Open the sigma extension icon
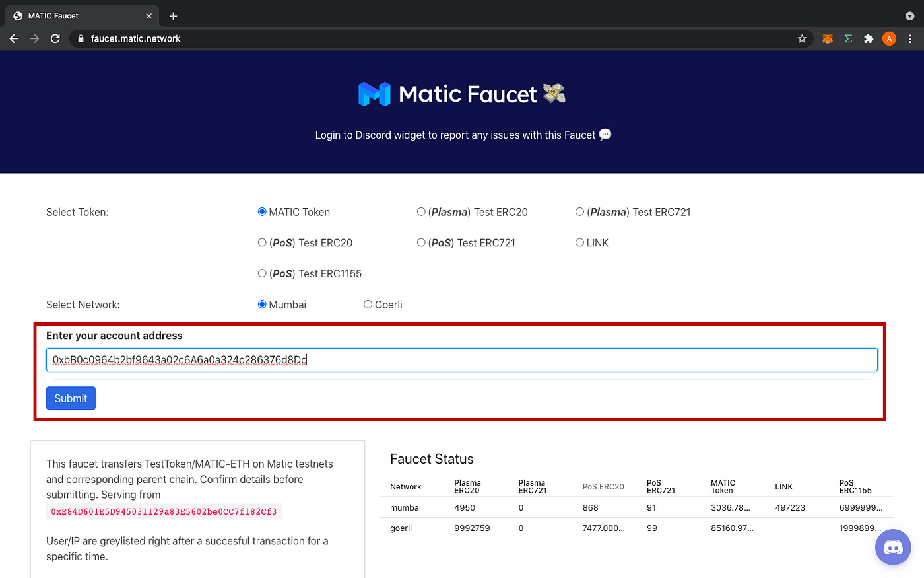The image size is (924, 578). [848, 38]
